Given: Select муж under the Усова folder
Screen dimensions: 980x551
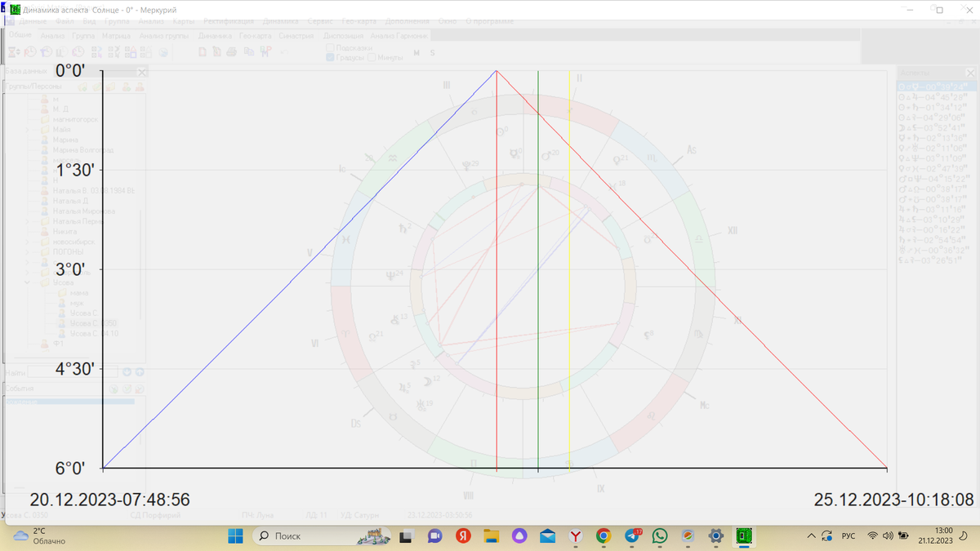Looking at the screenshot, I should (77, 303).
